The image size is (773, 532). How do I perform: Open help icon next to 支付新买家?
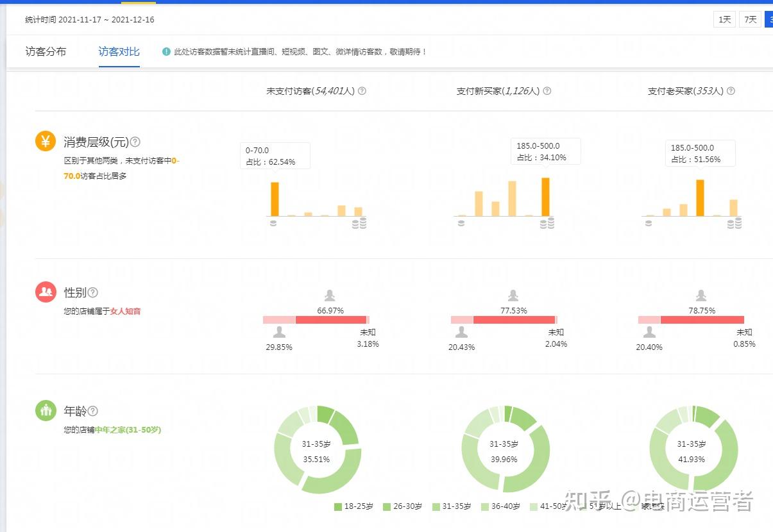click(x=547, y=91)
